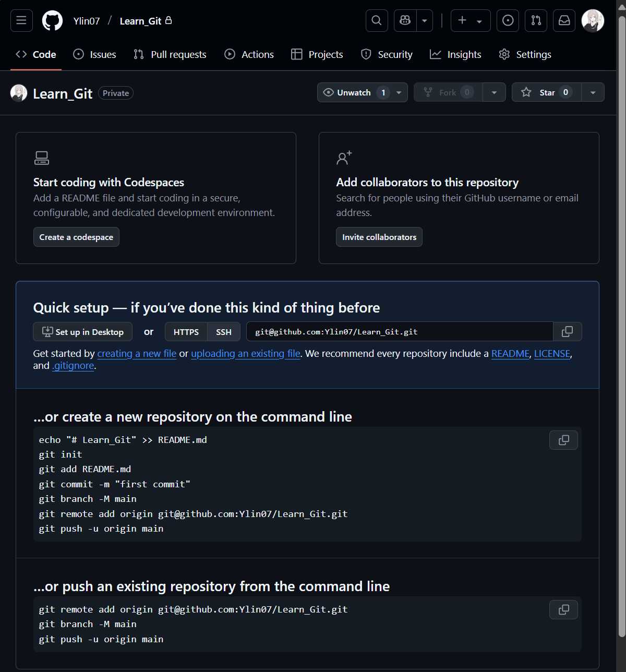Click the Private visibility badge

click(116, 93)
